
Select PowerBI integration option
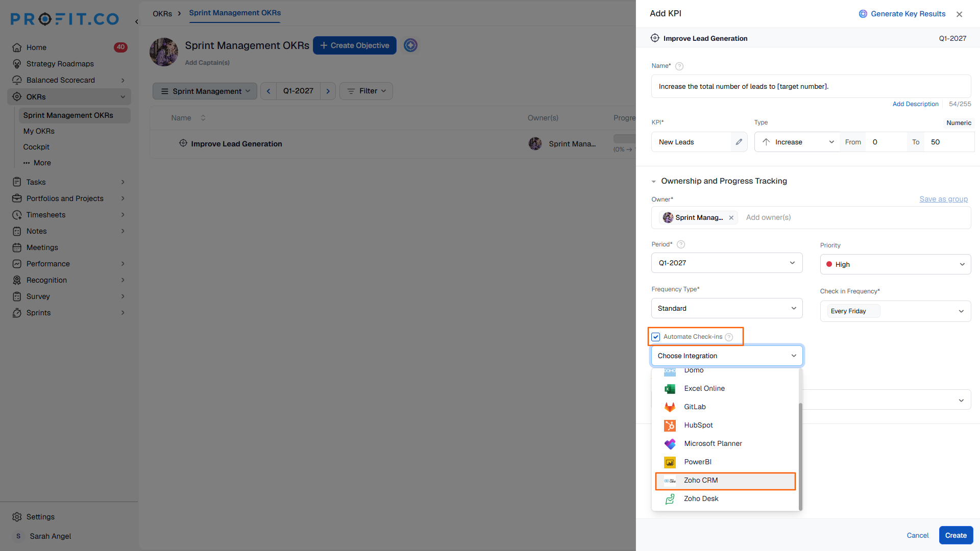point(725,462)
